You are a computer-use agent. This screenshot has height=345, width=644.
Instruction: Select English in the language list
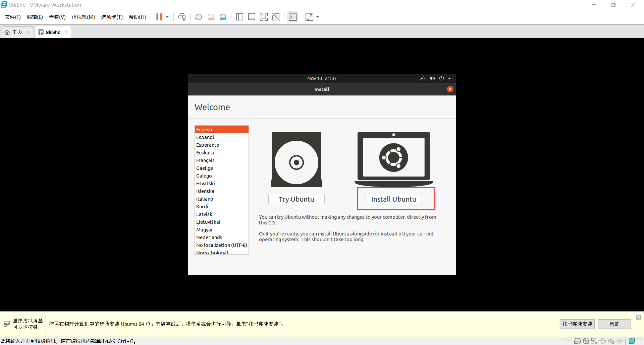tap(222, 130)
